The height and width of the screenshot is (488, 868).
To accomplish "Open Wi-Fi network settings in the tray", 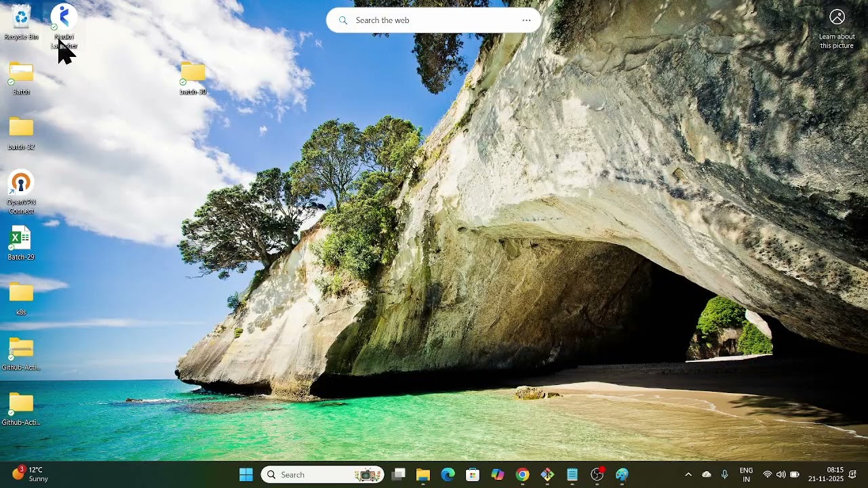I will 768,474.
